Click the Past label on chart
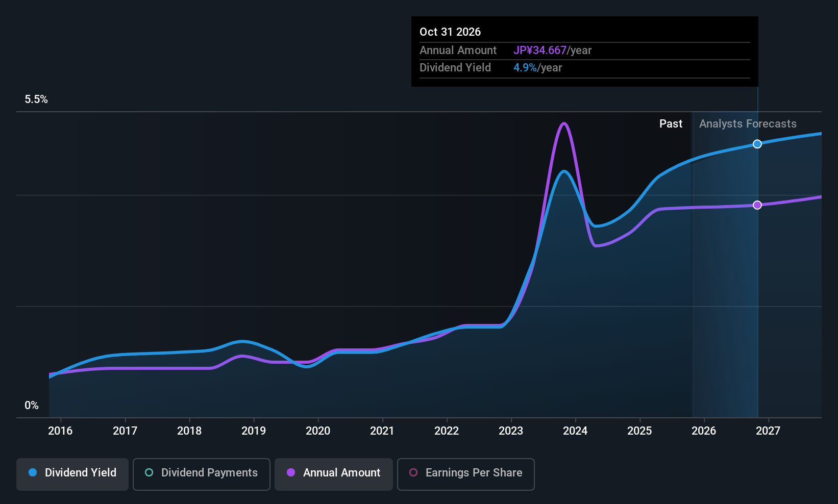Image resolution: width=838 pixels, height=504 pixels. 671,124
